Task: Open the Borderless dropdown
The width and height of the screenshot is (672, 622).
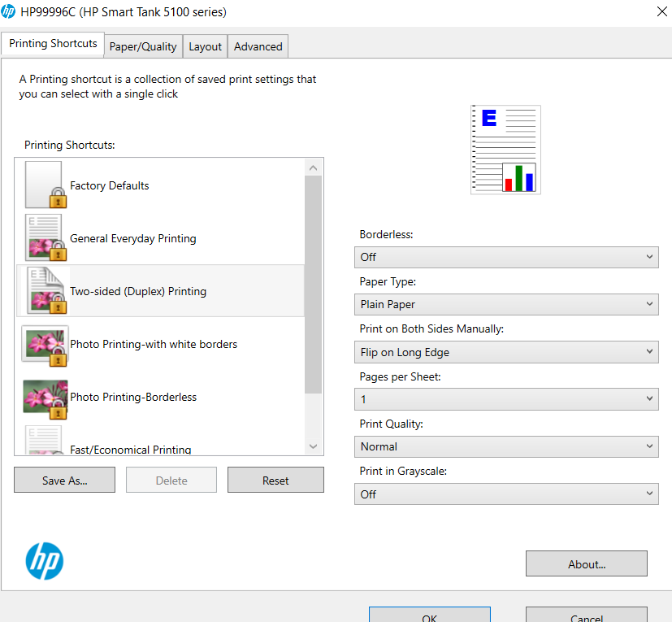Action: pos(506,257)
